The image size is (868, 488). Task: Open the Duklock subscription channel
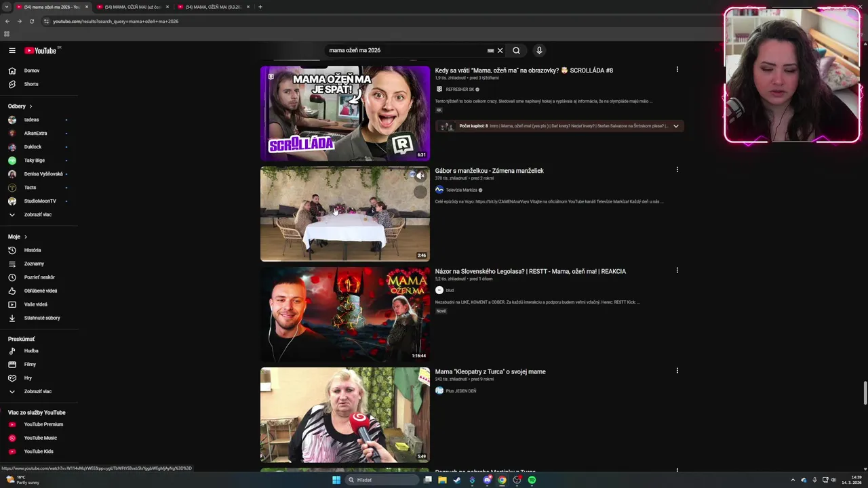33,147
